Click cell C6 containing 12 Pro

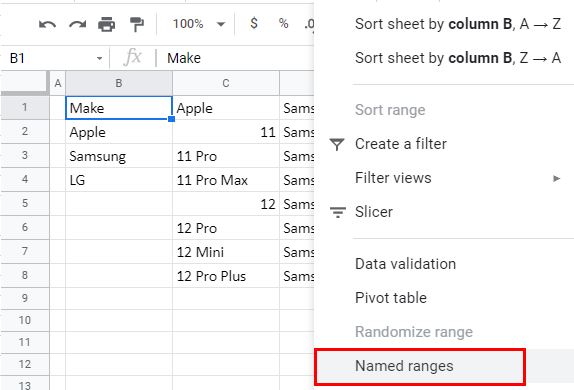226,228
